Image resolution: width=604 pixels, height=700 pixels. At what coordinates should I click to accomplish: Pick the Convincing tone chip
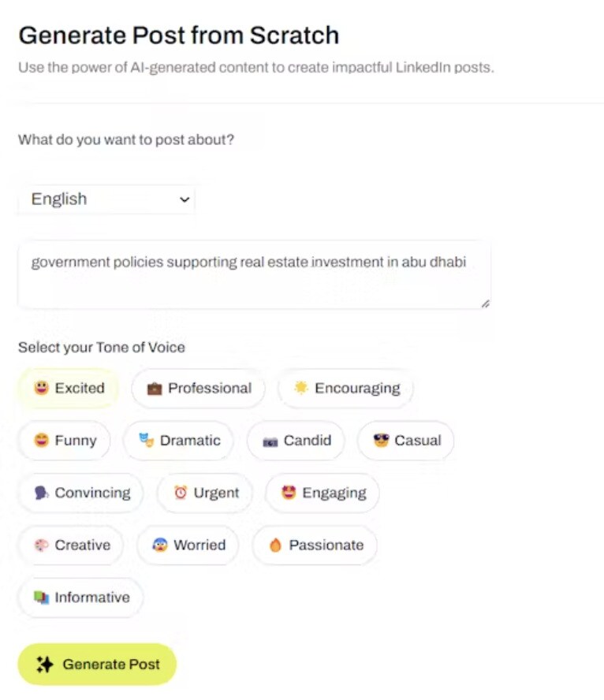tap(81, 493)
